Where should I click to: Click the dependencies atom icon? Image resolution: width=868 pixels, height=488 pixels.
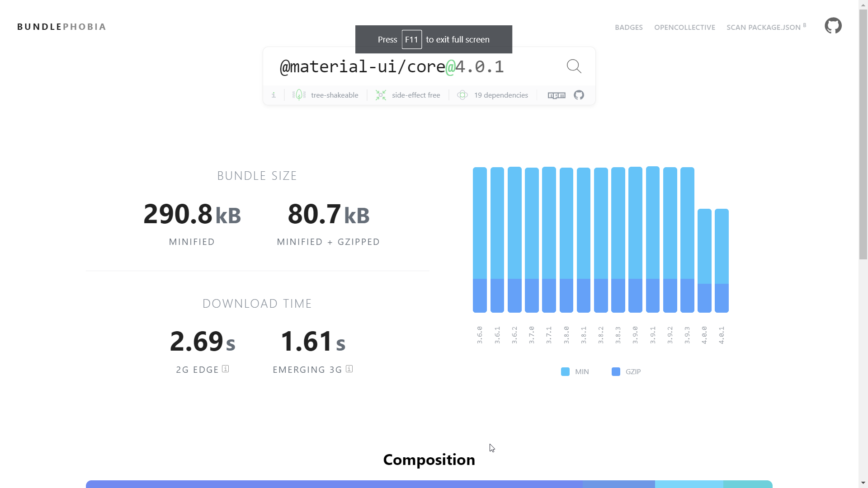[x=462, y=95]
